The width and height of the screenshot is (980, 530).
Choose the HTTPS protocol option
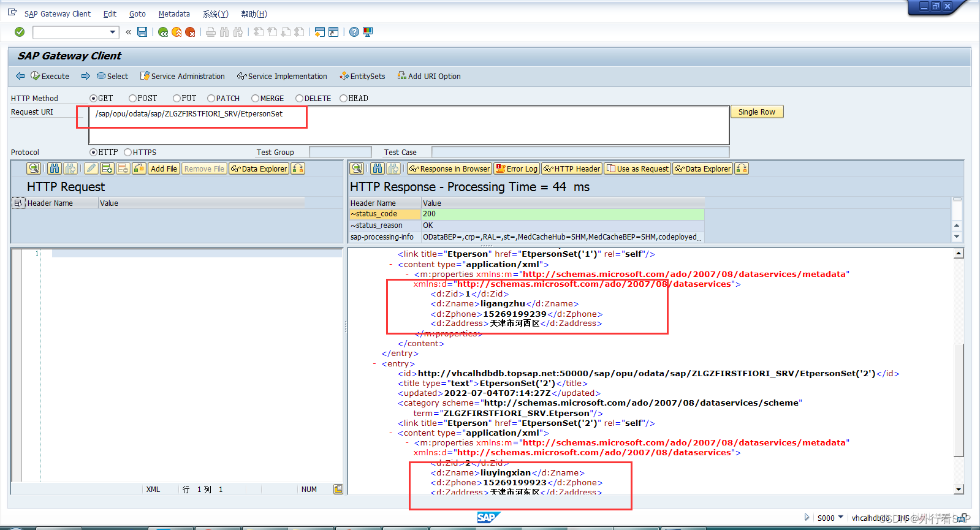(x=127, y=152)
